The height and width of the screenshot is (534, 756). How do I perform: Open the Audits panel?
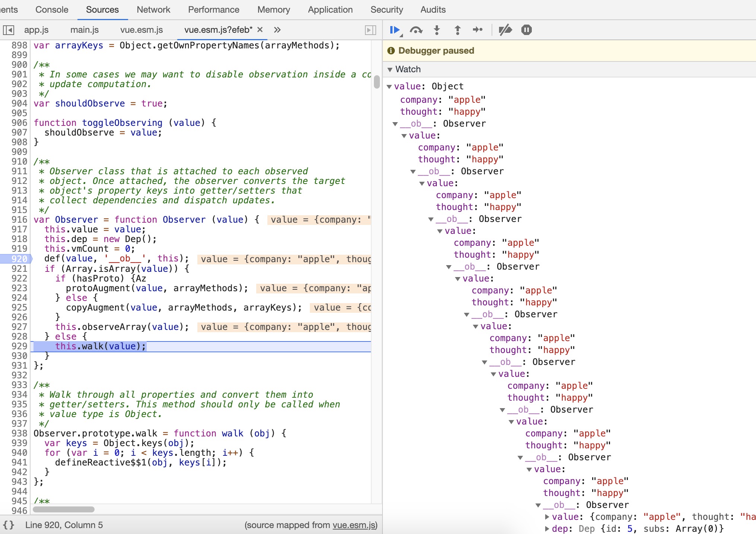[433, 10]
